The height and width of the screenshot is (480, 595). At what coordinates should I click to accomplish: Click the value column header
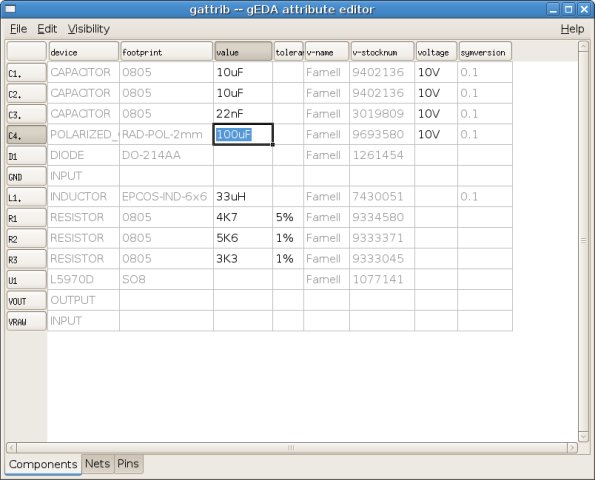243,52
